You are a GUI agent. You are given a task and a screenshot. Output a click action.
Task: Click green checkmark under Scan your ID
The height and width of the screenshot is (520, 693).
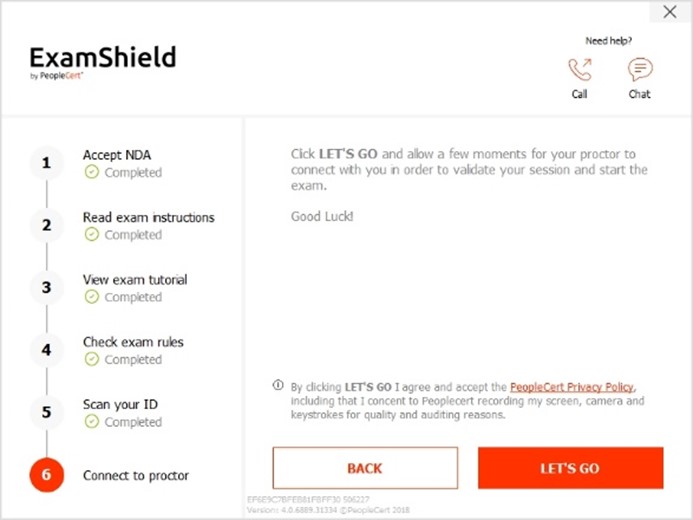92,421
